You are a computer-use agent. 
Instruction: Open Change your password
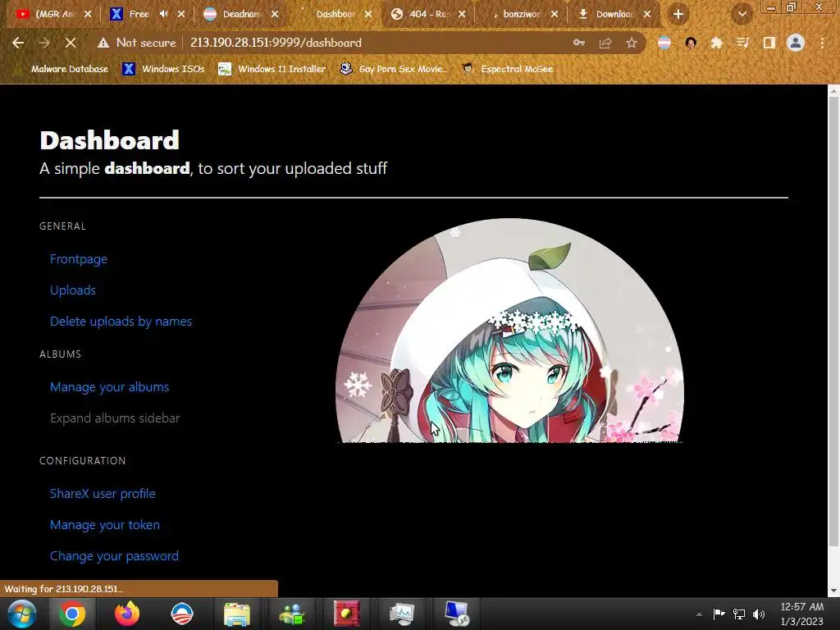pos(114,556)
